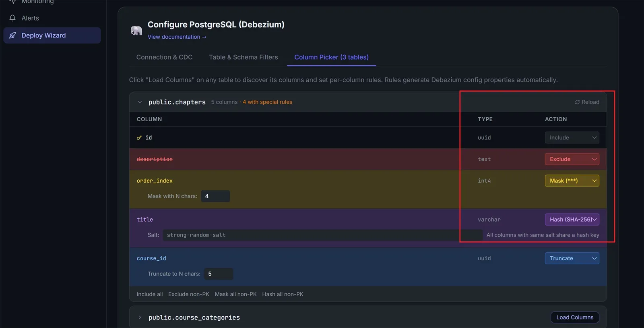
Task: Open Deploy Wizard in the sidebar
Action: tap(52, 35)
